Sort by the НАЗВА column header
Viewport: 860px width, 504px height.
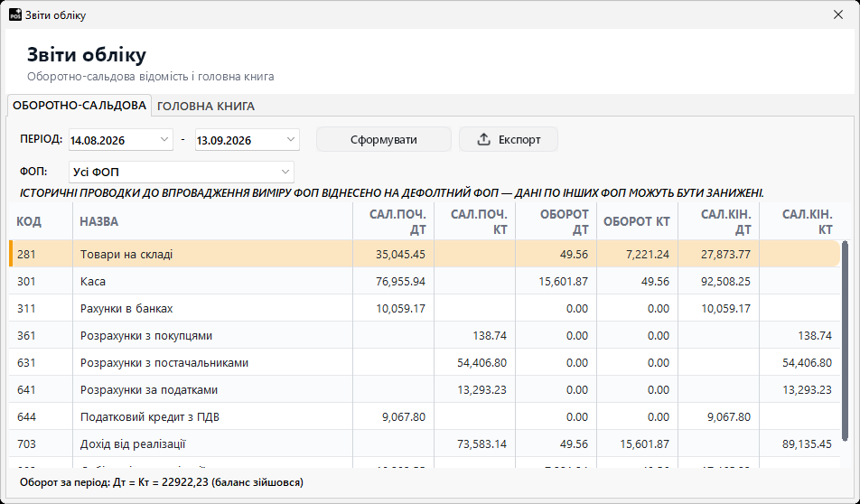click(x=212, y=221)
